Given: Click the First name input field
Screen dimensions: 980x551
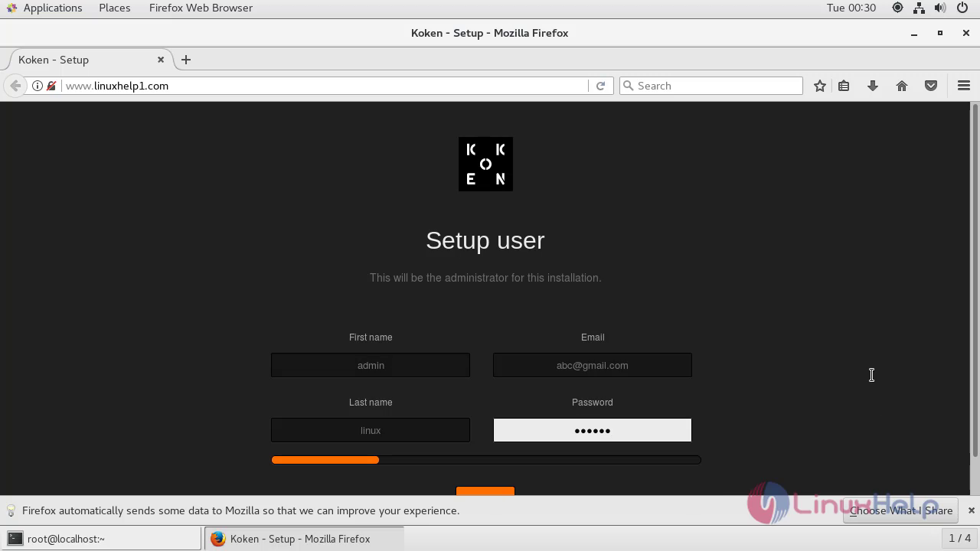Looking at the screenshot, I should [371, 365].
